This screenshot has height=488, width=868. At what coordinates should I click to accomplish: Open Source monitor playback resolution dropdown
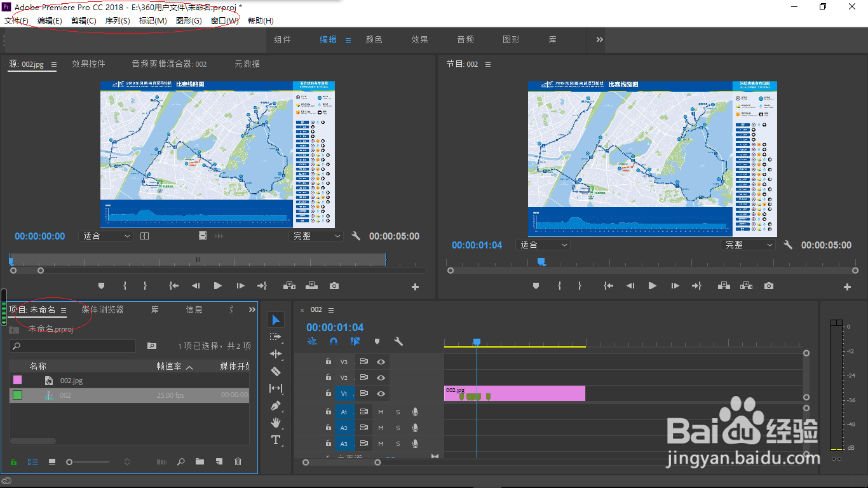tap(316, 236)
